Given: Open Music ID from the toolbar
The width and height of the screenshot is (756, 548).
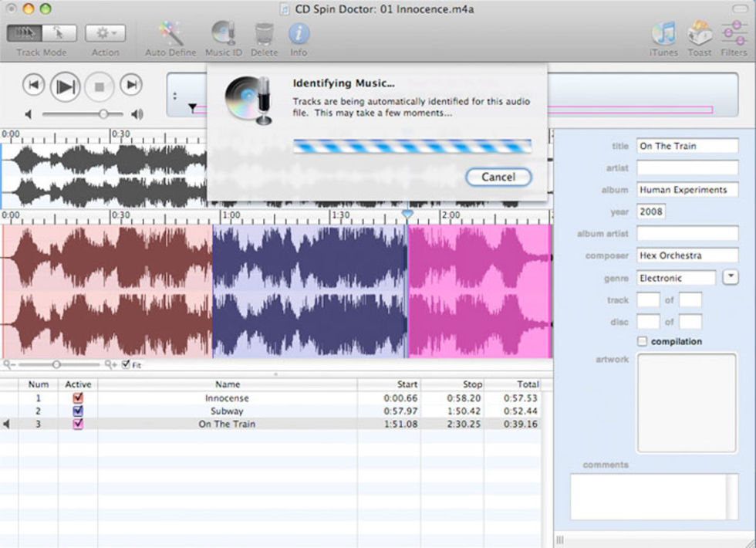Looking at the screenshot, I should [x=223, y=33].
